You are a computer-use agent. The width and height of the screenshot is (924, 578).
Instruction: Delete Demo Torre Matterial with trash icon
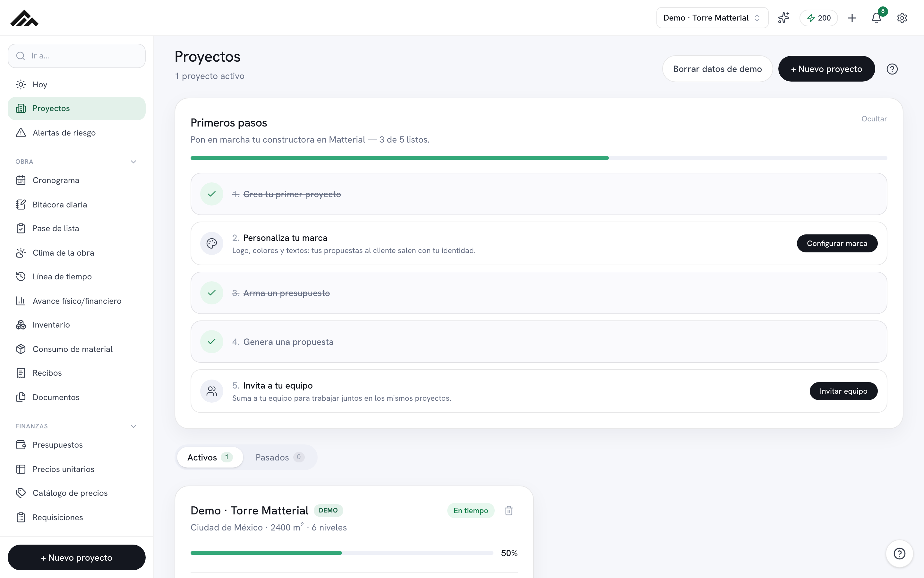(509, 510)
